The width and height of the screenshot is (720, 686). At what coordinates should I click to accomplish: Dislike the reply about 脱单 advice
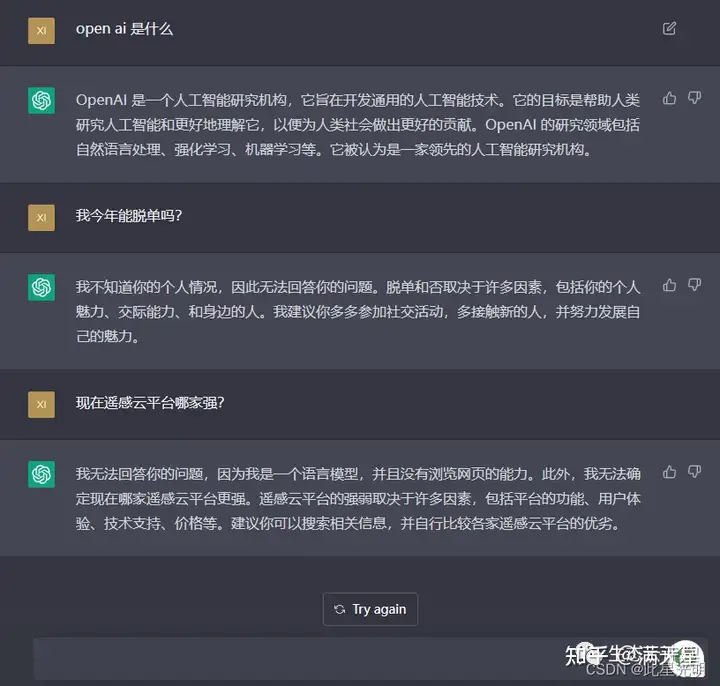pos(694,285)
